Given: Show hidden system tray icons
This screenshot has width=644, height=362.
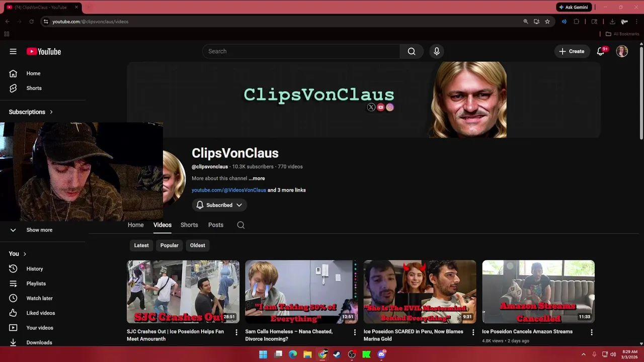Looking at the screenshot, I should click(x=584, y=354).
